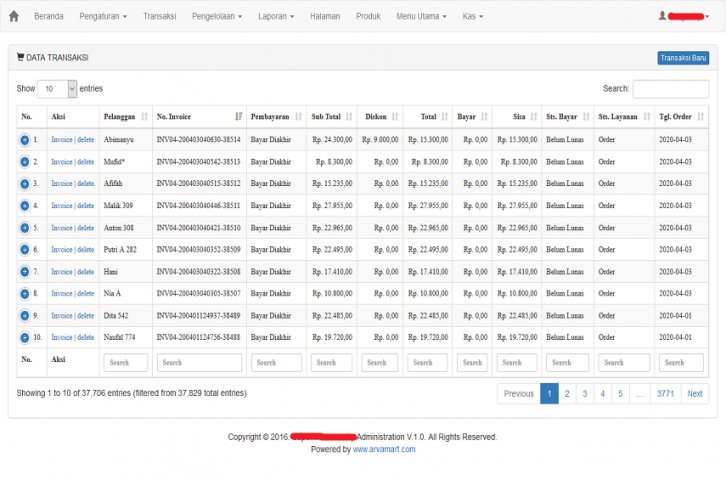Screen dimensions: 726x480
Task: Open Invoice link for Anton 308
Action: pos(62,228)
